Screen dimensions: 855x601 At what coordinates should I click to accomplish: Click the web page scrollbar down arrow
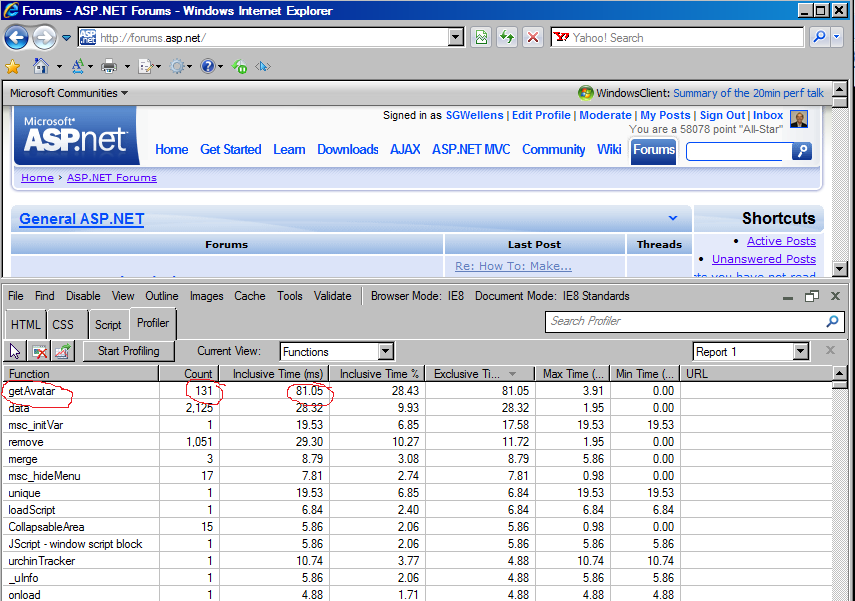tap(840, 268)
